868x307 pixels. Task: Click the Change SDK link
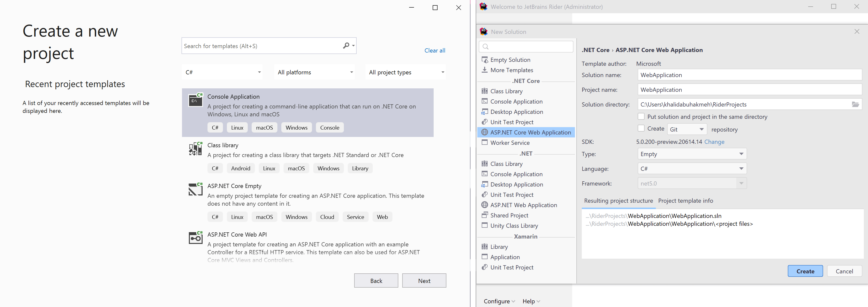714,142
